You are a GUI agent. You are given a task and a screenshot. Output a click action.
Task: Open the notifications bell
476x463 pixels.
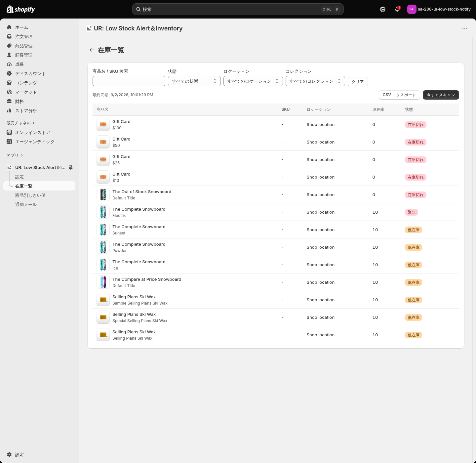[x=397, y=9]
